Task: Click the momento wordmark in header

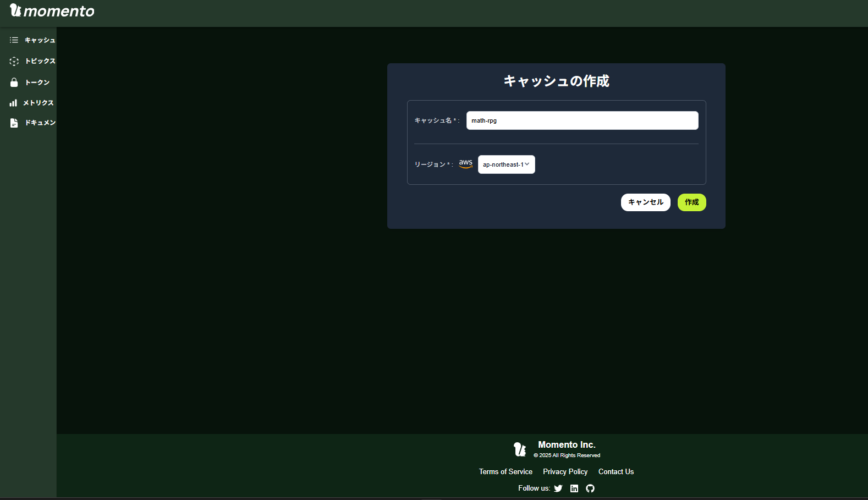Action: [59, 11]
